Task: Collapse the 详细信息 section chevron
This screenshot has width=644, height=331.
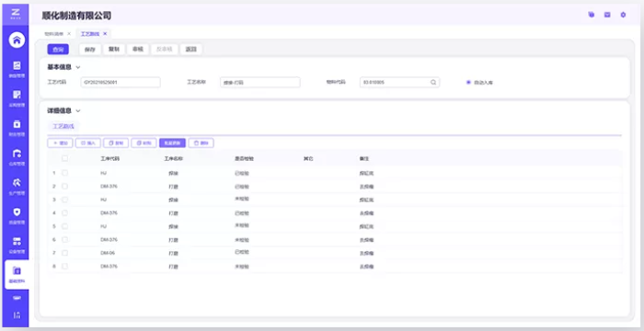Action: 78,111
